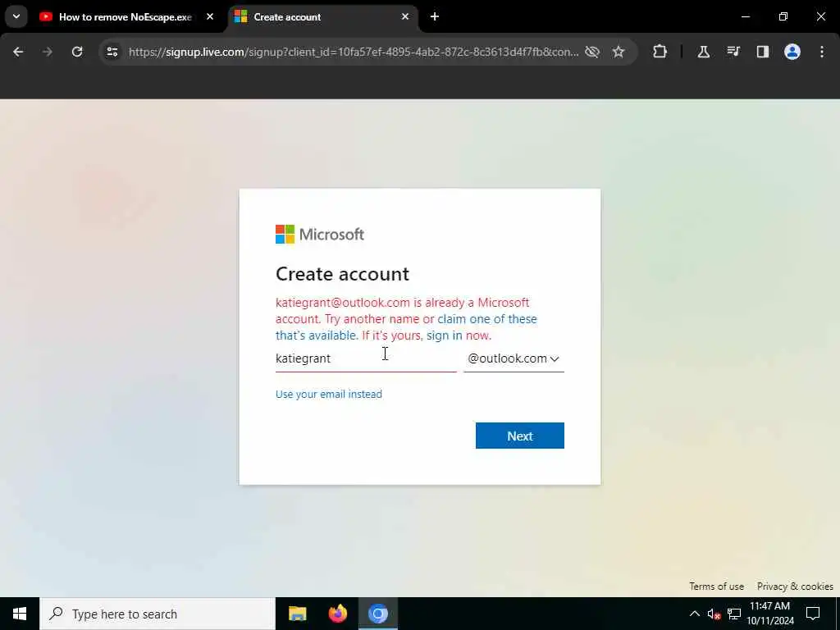Viewport: 840px width, 630px height.
Task: Minimize the Chrome window
Action: point(745,16)
